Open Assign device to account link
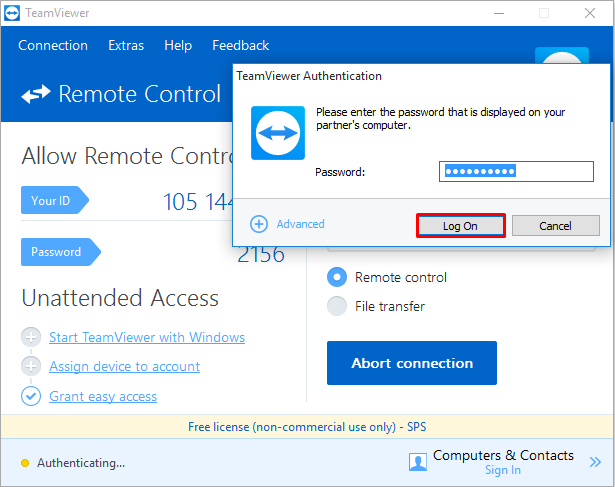The width and height of the screenshot is (615, 487). [124, 366]
